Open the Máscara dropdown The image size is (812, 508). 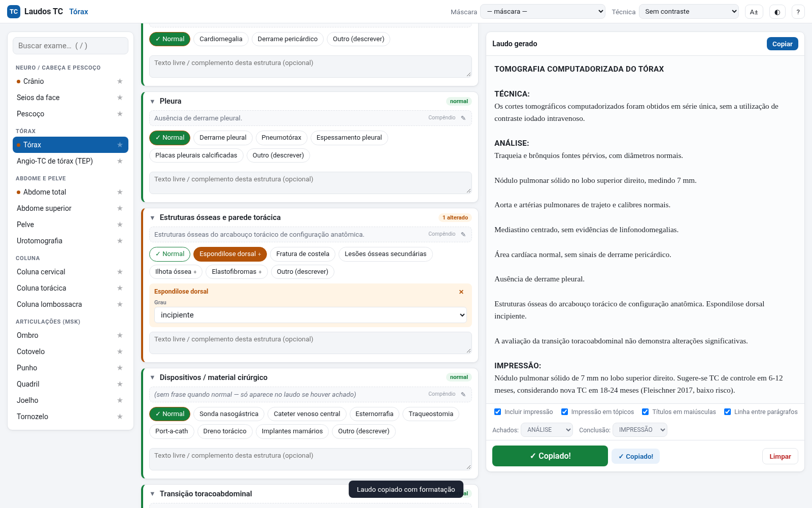(543, 12)
